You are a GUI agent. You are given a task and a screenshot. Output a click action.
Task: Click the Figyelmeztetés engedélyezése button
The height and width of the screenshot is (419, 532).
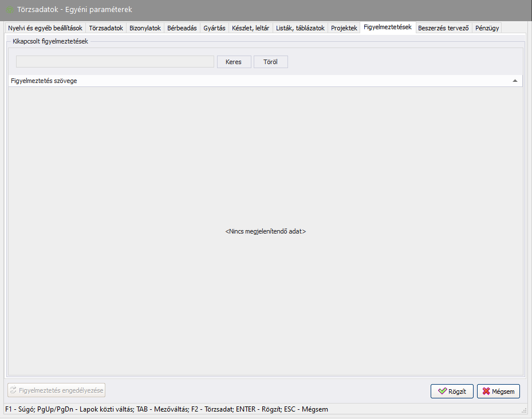click(56, 390)
